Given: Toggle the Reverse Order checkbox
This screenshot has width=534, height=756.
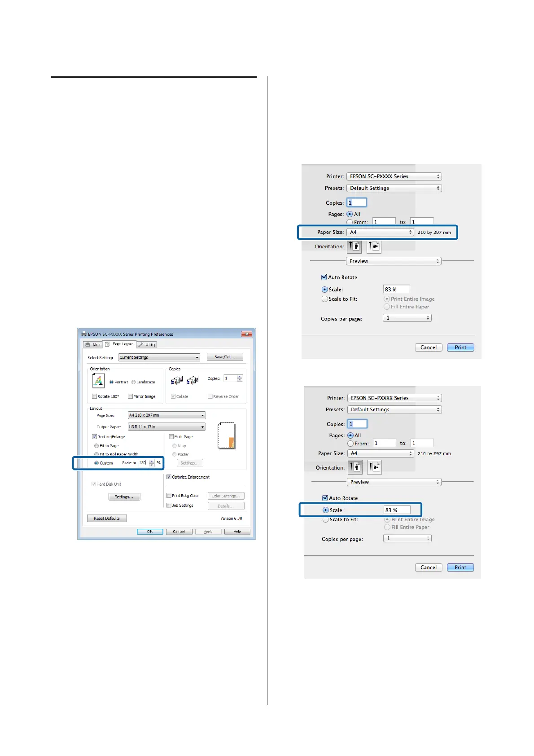Looking at the screenshot, I should pyautogui.click(x=210, y=396).
